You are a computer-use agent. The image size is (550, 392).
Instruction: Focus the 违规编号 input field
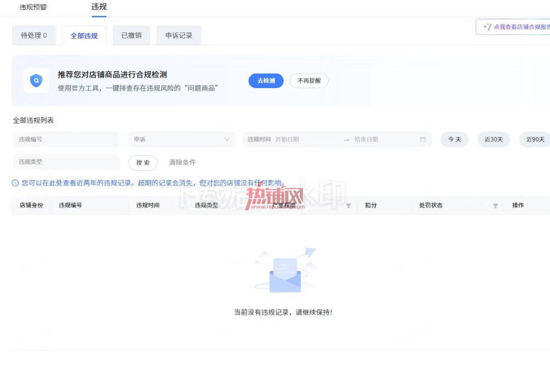(66, 139)
